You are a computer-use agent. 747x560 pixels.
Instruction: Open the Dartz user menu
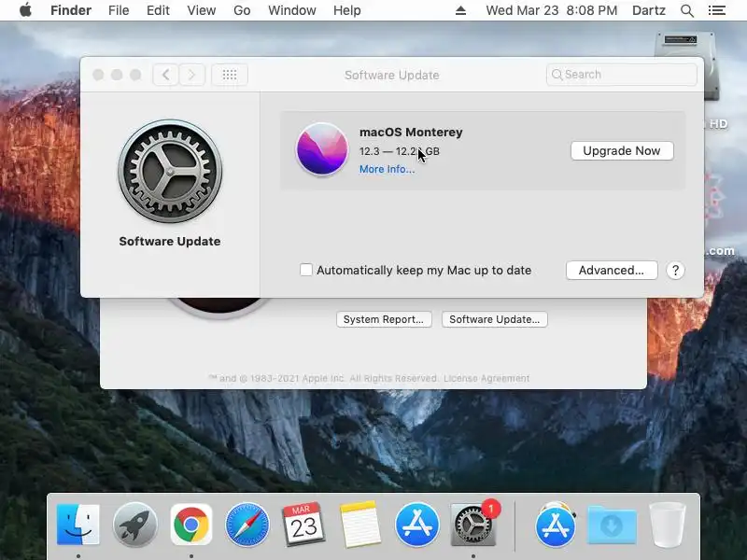pyautogui.click(x=648, y=10)
